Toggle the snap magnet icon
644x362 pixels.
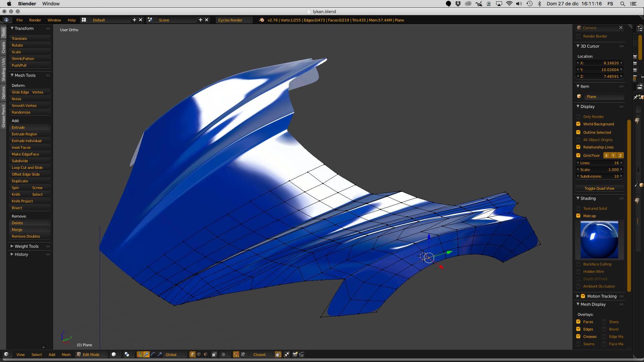coord(236,355)
